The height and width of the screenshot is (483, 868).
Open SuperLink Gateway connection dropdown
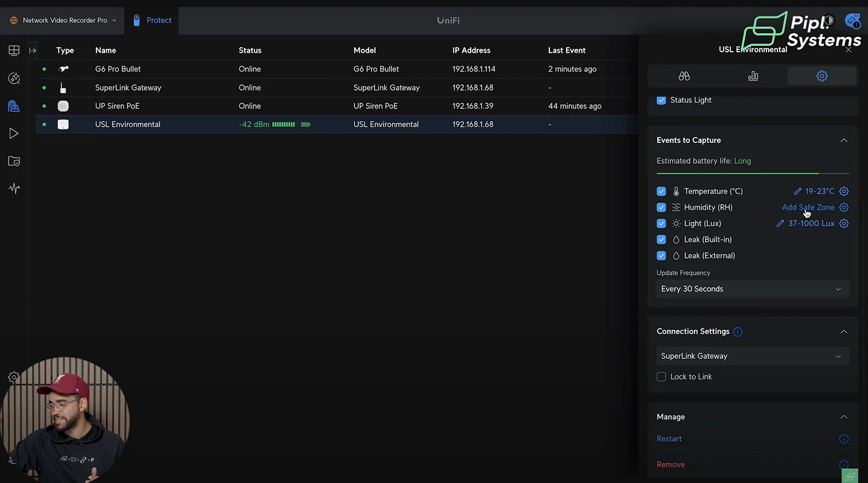[x=753, y=356]
